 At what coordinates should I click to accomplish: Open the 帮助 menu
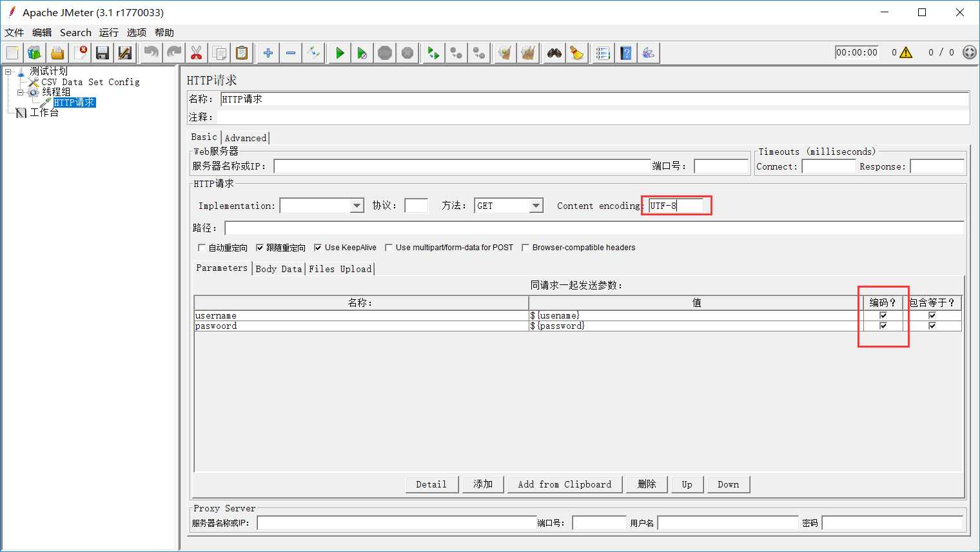pyautogui.click(x=164, y=32)
